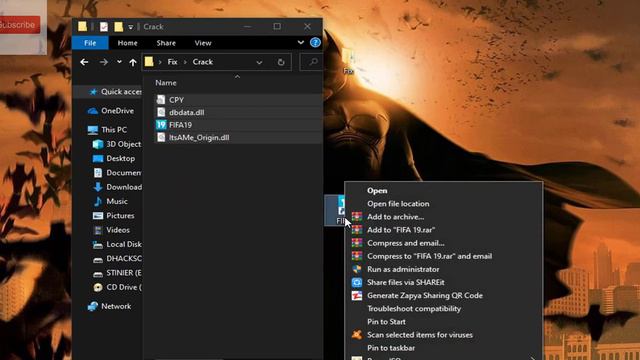Choose Open file location in context menu

point(398,204)
